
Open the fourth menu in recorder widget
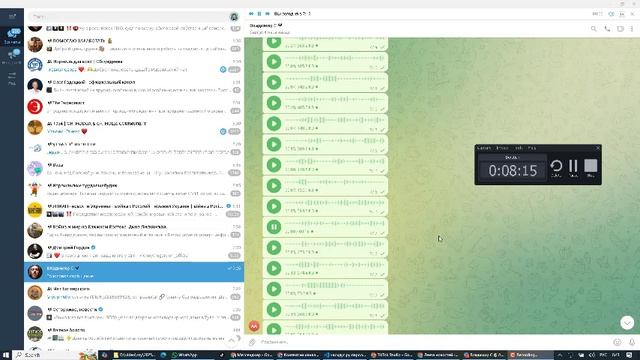(x=531, y=148)
